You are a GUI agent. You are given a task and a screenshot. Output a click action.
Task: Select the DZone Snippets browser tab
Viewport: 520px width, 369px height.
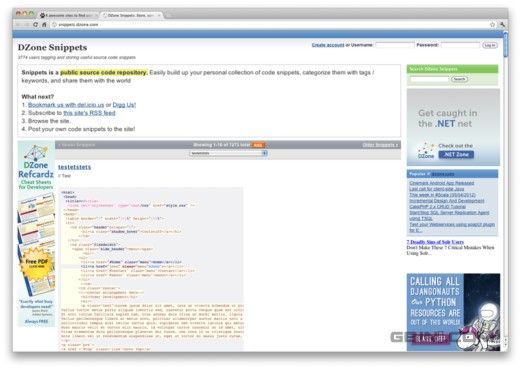click(131, 15)
